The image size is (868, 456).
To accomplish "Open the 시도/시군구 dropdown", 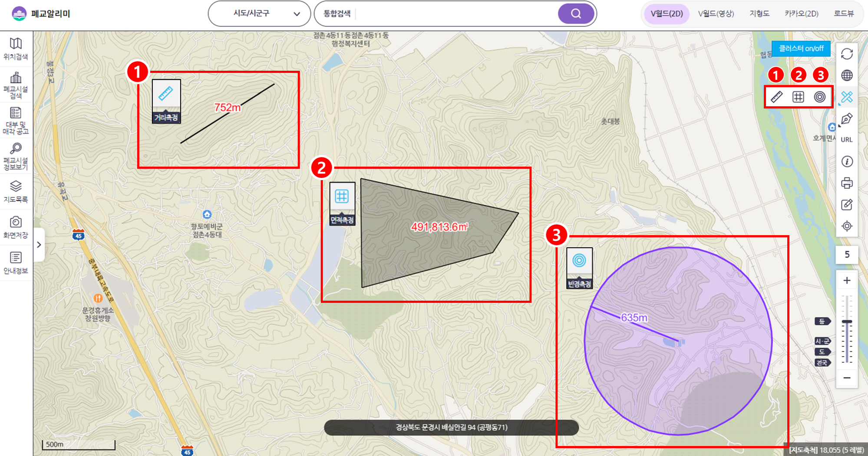I will point(259,14).
